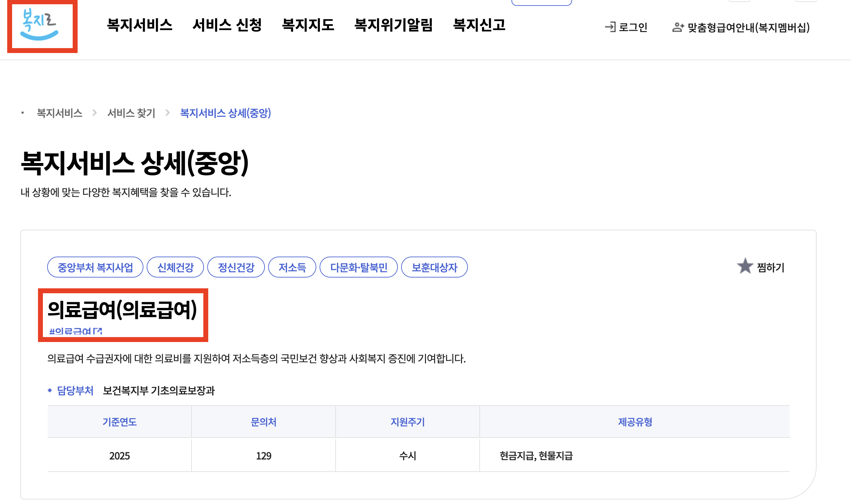
Task: Click external link icon beside #의료급여
Action: coord(98,331)
